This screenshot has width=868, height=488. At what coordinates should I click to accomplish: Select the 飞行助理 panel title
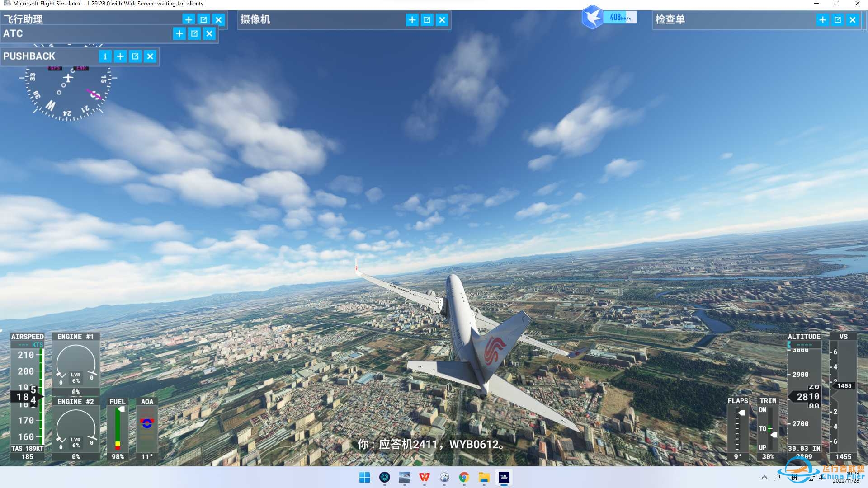pyautogui.click(x=23, y=19)
